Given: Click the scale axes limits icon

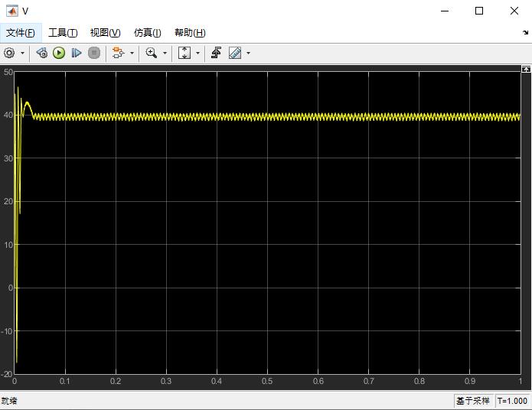Looking at the screenshot, I should (x=184, y=53).
